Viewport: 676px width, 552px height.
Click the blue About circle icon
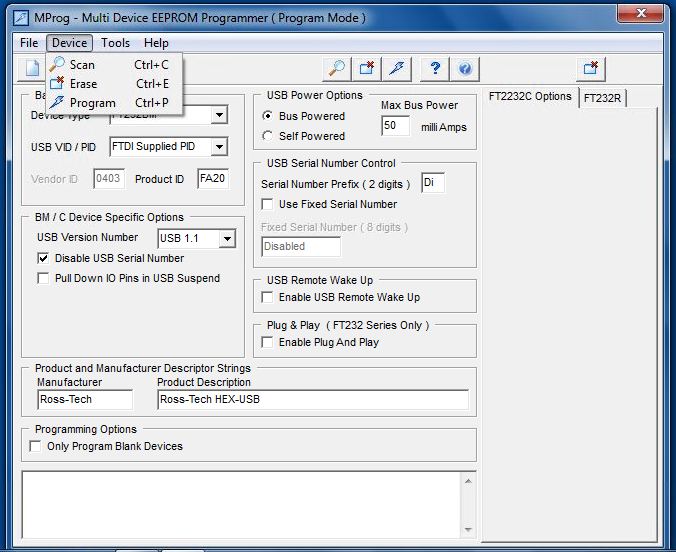pos(465,69)
